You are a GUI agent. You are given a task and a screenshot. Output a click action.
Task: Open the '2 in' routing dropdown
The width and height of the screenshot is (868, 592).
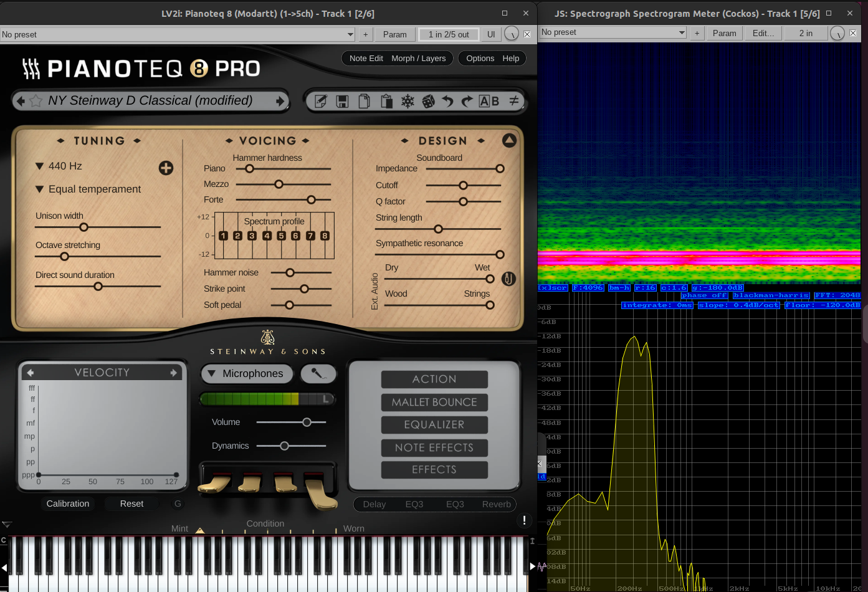pos(806,33)
